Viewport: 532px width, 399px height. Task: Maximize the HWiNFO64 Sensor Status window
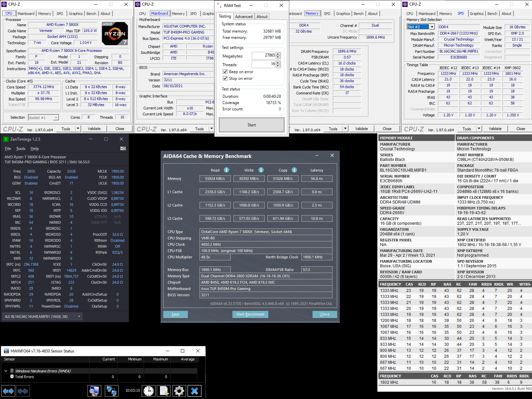[x=183, y=351]
